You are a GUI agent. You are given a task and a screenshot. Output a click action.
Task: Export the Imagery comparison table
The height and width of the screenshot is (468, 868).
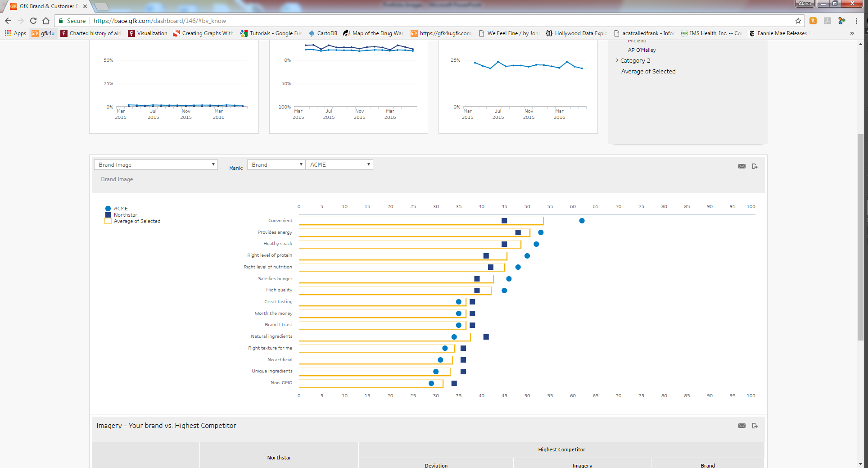click(755, 426)
